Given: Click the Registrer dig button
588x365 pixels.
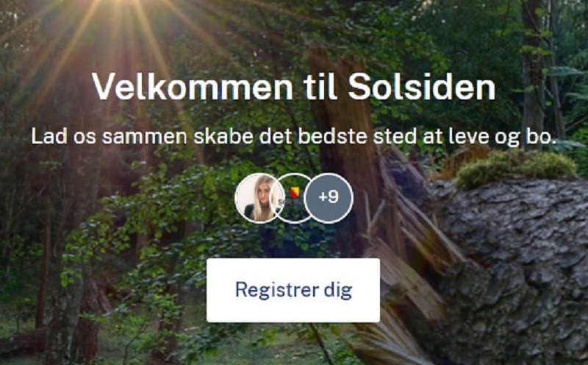Looking at the screenshot, I should [x=293, y=290].
